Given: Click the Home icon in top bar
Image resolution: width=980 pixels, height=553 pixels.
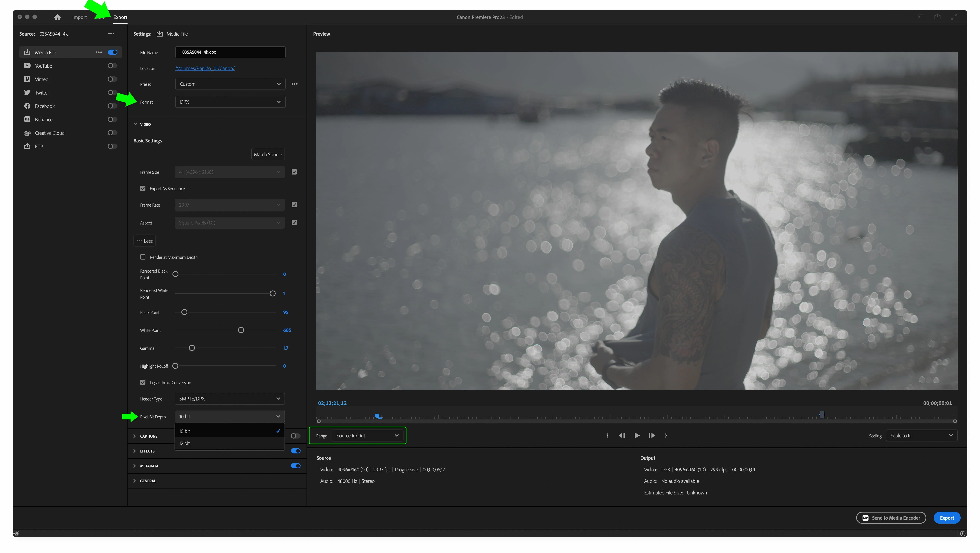Looking at the screenshot, I should (x=57, y=17).
